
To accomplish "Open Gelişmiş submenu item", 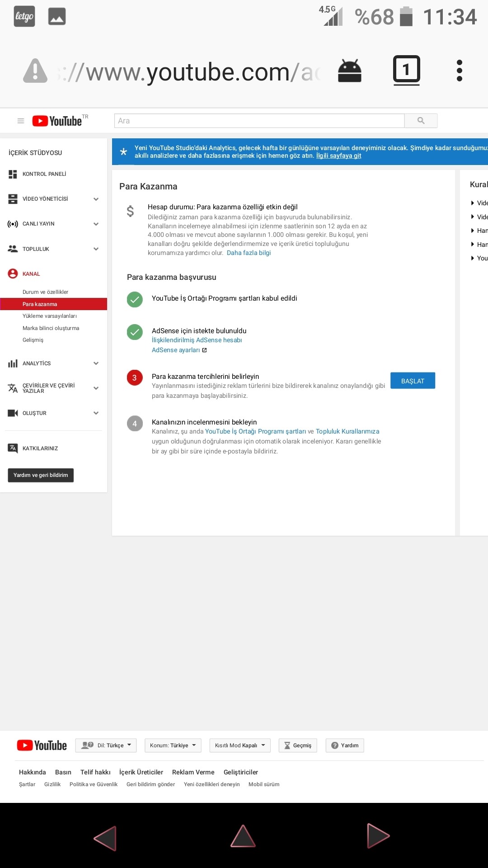I will click(x=33, y=340).
